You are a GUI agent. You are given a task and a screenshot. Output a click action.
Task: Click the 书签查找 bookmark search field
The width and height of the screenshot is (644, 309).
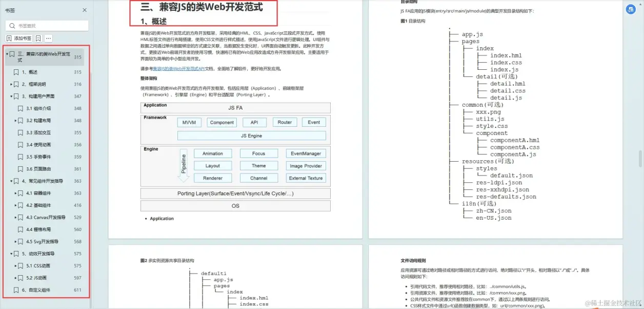tap(47, 26)
